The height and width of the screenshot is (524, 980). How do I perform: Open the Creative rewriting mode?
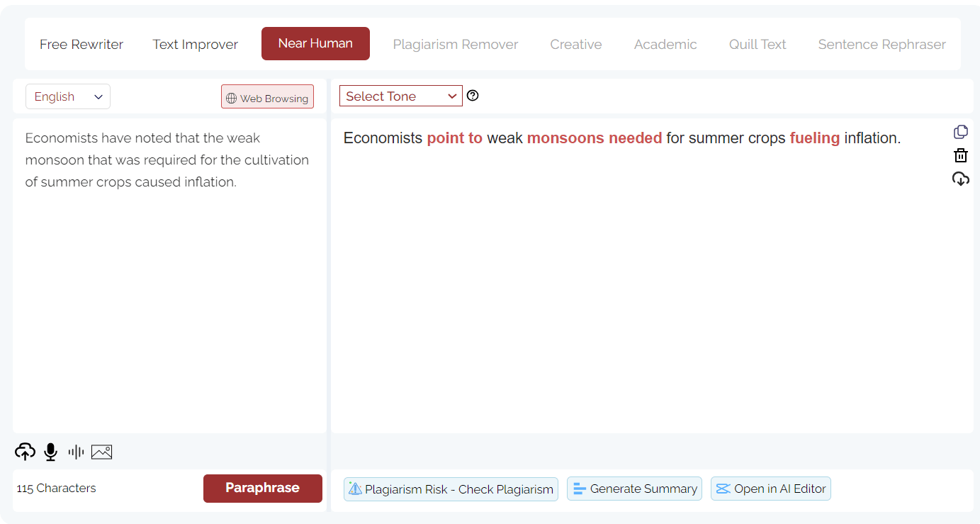[x=575, y=43]
